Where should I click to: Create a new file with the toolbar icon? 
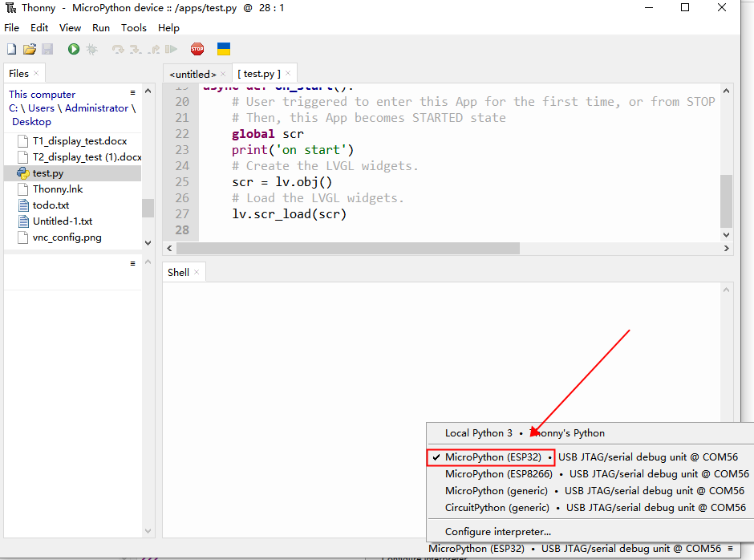(11, 49)
